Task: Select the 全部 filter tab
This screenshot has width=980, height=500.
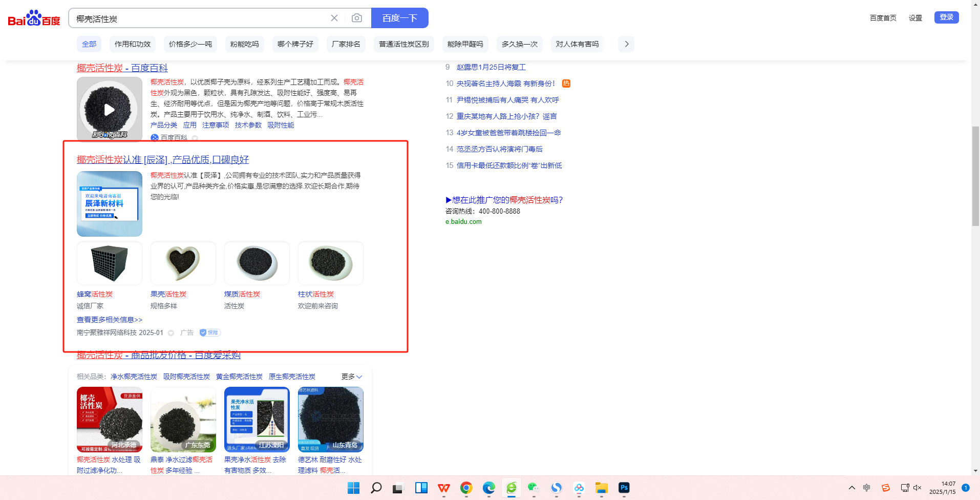Action: pos(89,44)
